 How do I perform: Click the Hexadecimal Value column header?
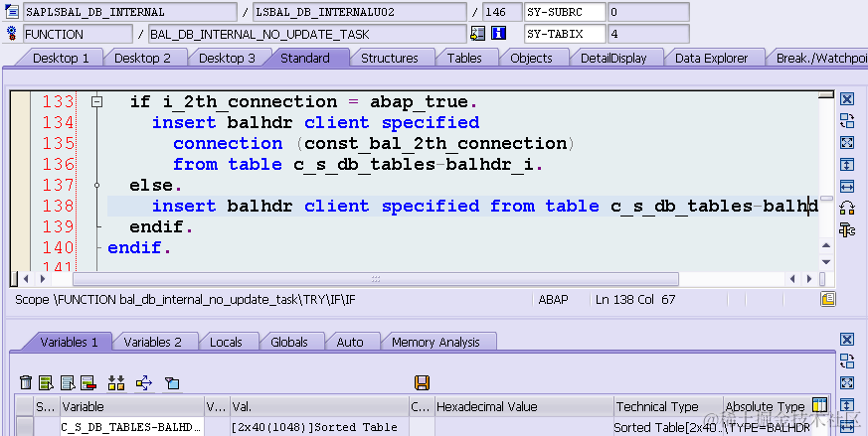click(524, 406)
